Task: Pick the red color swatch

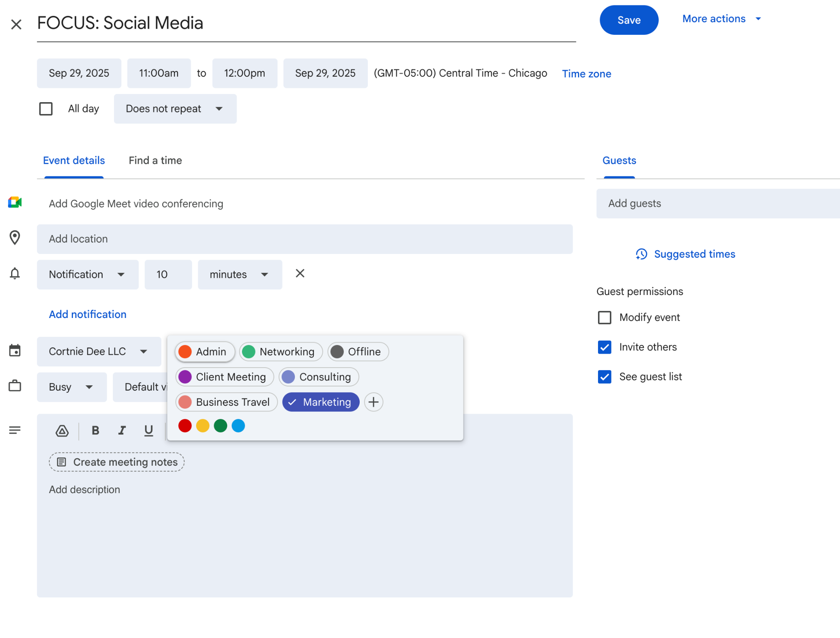Action: click(185, 426)
